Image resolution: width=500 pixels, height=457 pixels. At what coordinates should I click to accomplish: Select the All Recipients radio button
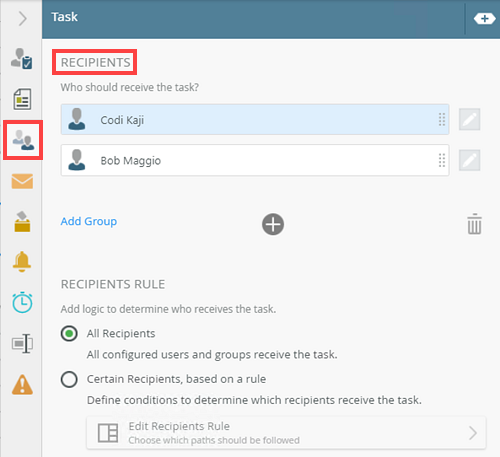tap(69, 333)
